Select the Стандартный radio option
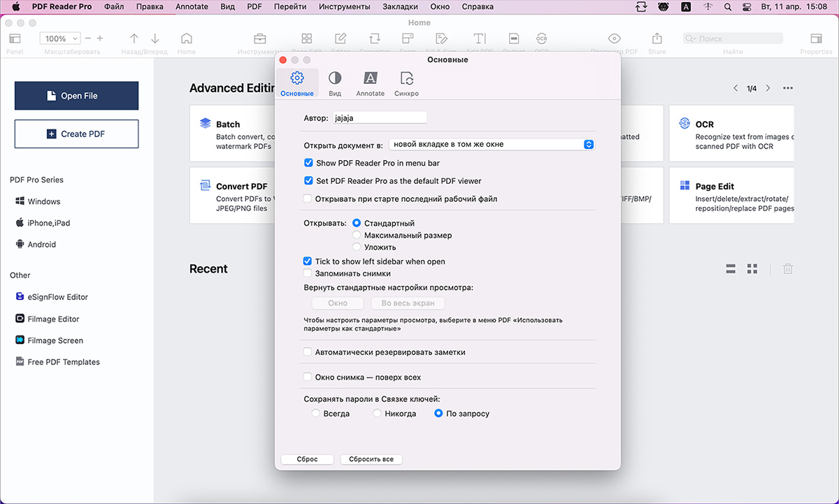This screenshot has width=839, height=504. (x=357, y=224)
